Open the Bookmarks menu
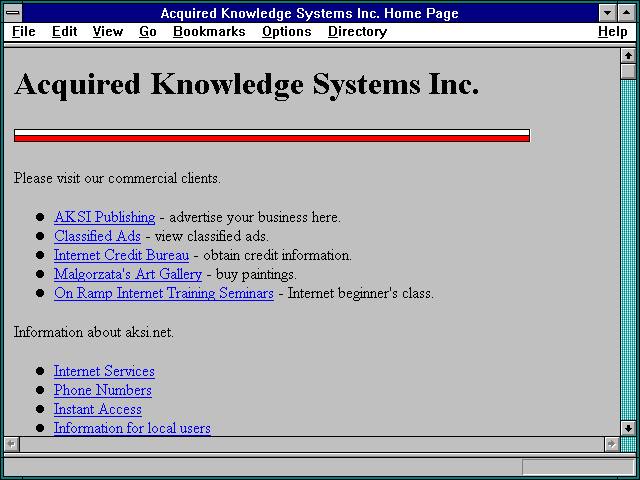 [x=209, y=31]
